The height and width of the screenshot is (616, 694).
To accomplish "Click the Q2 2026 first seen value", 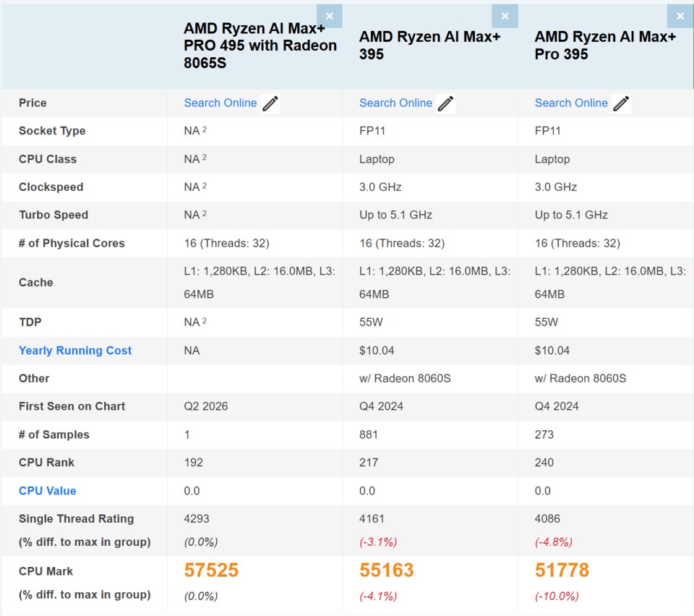I will click(x=206, y=406).
